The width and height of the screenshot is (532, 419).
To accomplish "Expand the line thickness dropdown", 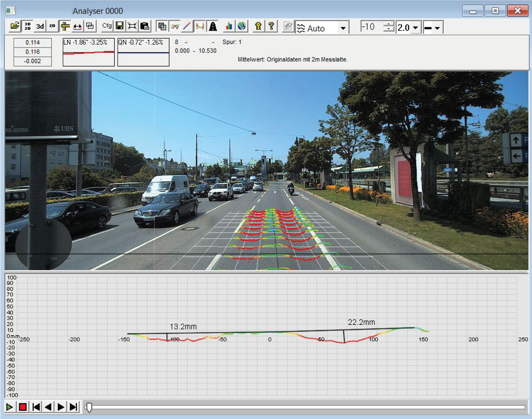I will [437, 28].
